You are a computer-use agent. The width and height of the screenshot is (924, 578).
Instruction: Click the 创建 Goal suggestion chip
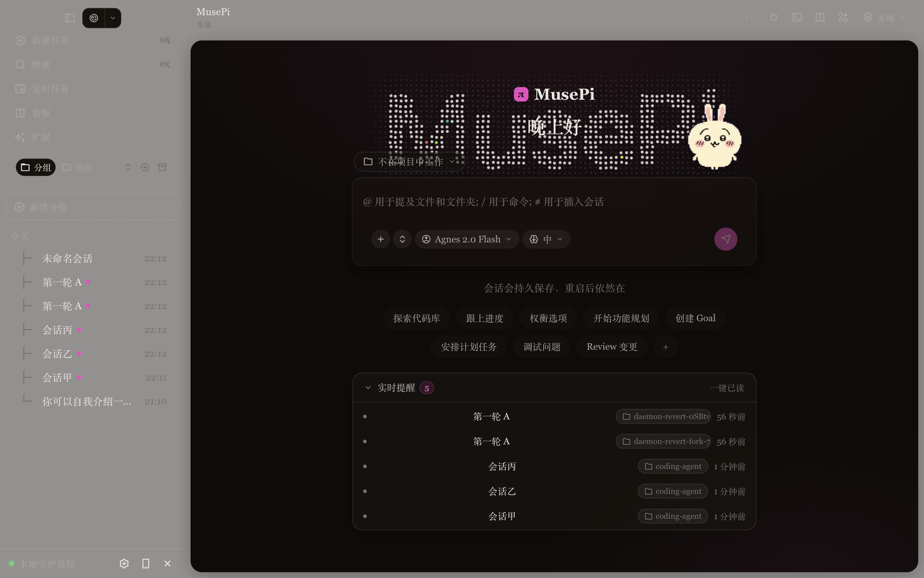click(x=696, y=318)
